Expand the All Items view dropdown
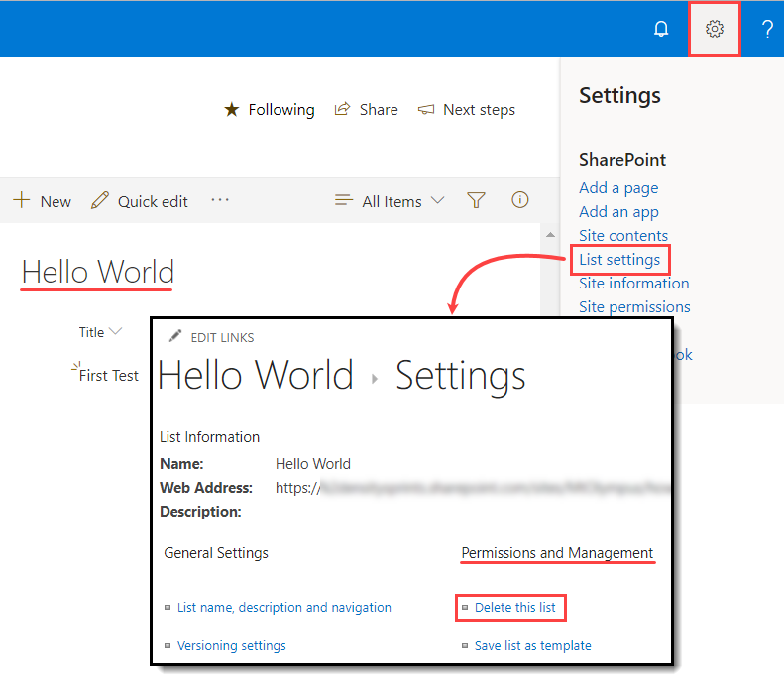Screen dimensions: 784x690 click(x=391, y=201)
